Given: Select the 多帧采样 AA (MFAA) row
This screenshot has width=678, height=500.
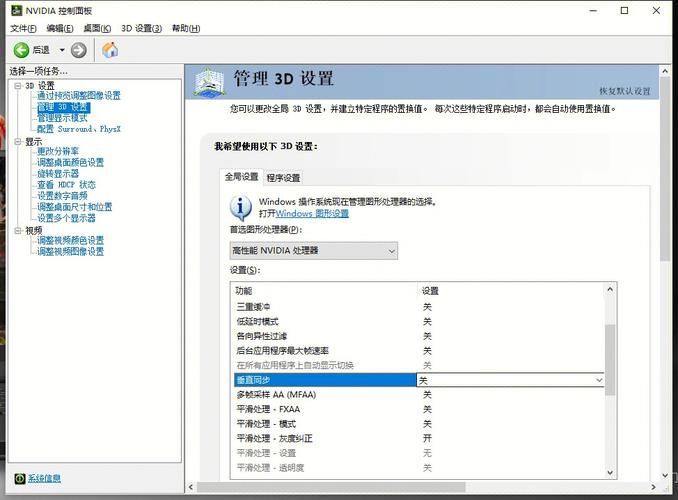Looking at the screenshot, I should pos(419,394).
